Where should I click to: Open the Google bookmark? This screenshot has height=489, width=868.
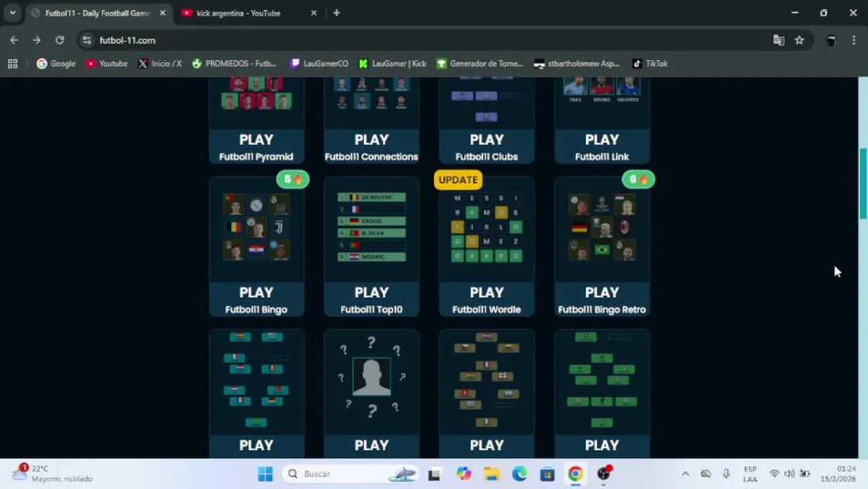point(56,64)
